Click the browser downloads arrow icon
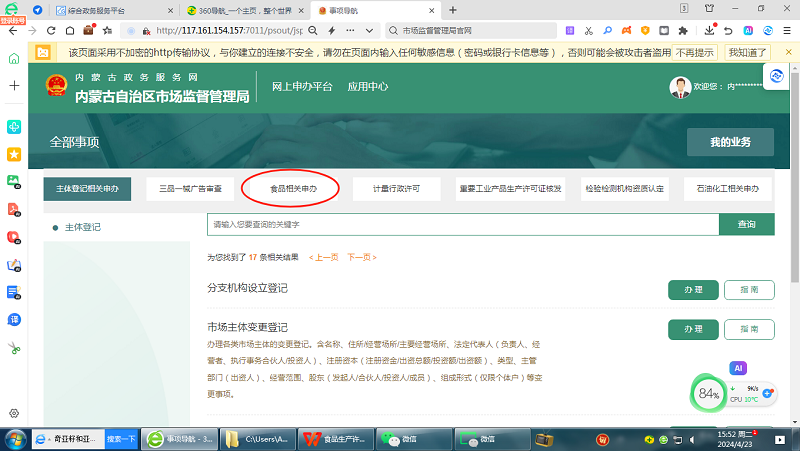Viewport: 800px width, 451px height. point(710,30)
